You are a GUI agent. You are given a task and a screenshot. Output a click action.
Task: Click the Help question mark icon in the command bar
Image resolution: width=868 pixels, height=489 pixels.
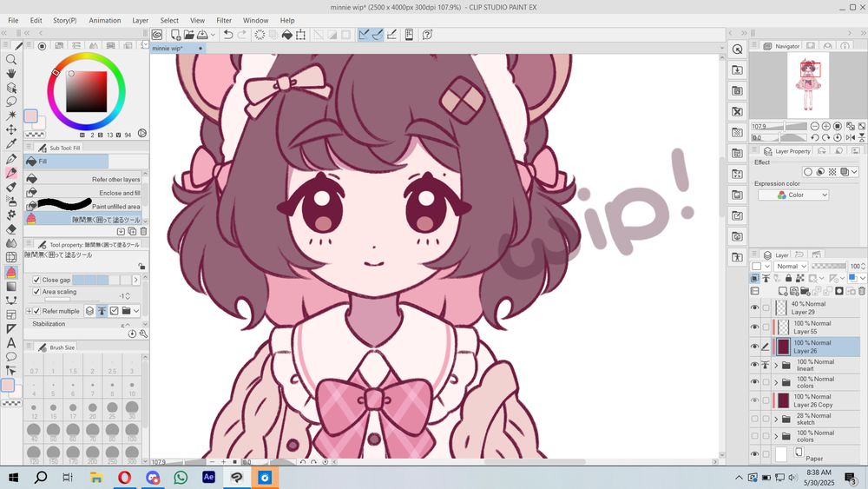click(427, 35)
